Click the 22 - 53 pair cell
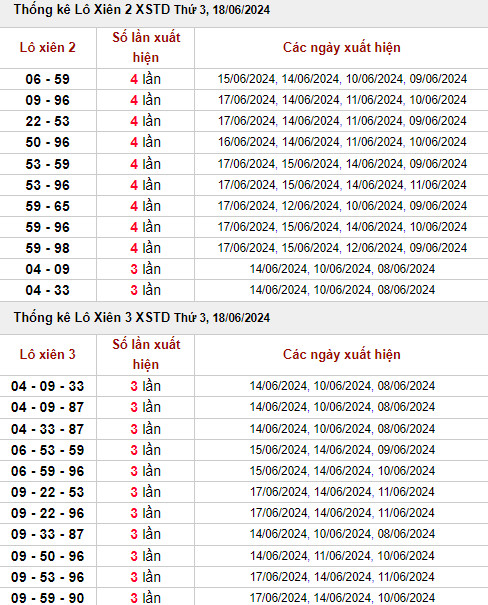Screen dimensions: 488x605 click(48, 121)
